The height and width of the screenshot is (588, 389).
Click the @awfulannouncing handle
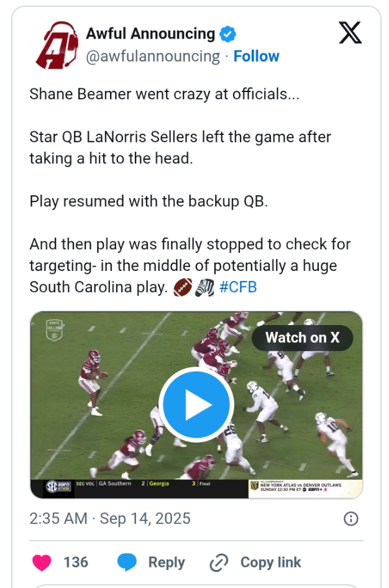click(153, 56)
